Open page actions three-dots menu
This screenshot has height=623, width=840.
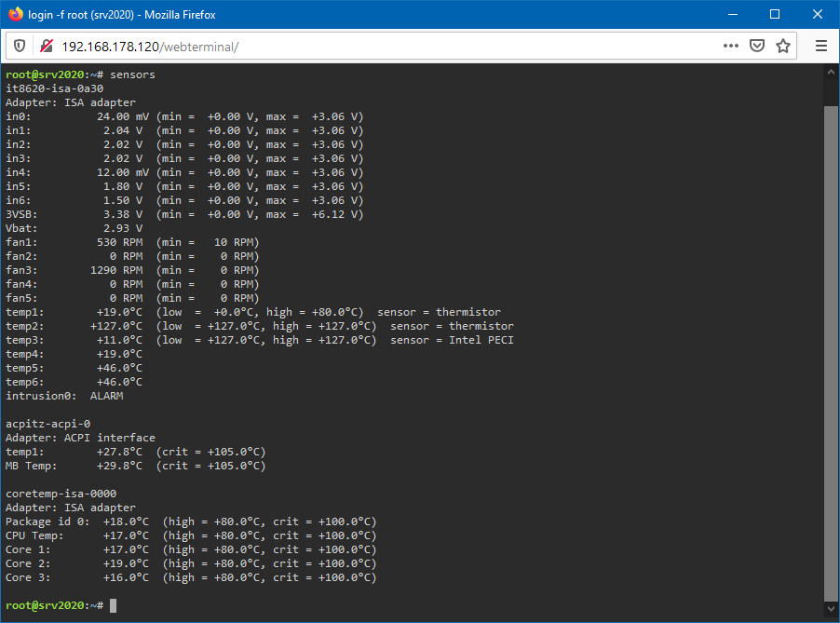point(731,46)
